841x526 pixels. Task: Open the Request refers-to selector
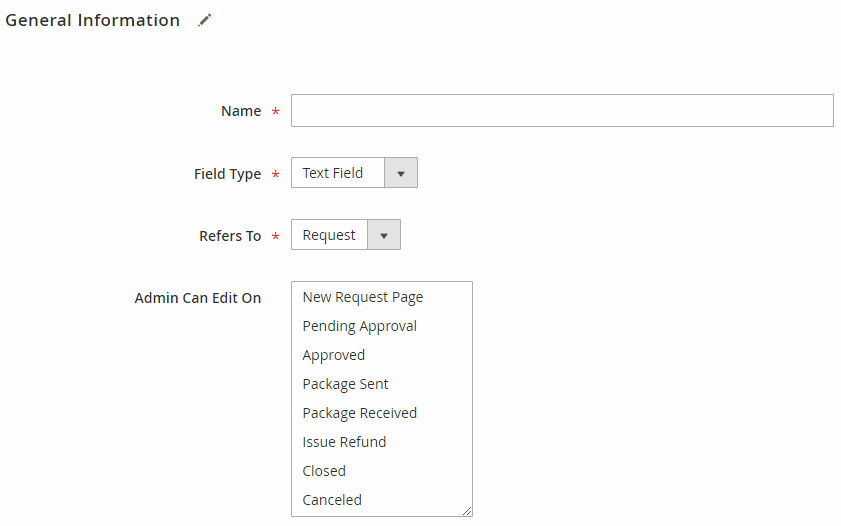point(345,234)
